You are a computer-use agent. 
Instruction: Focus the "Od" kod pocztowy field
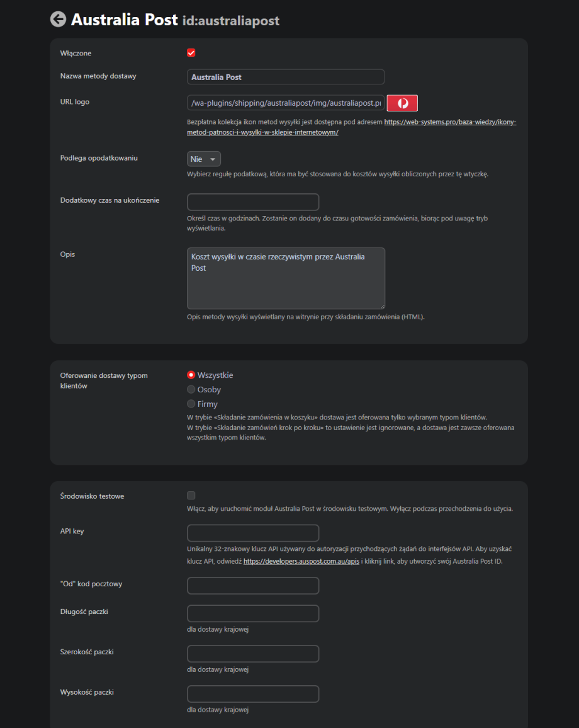(x=253, y=586)
